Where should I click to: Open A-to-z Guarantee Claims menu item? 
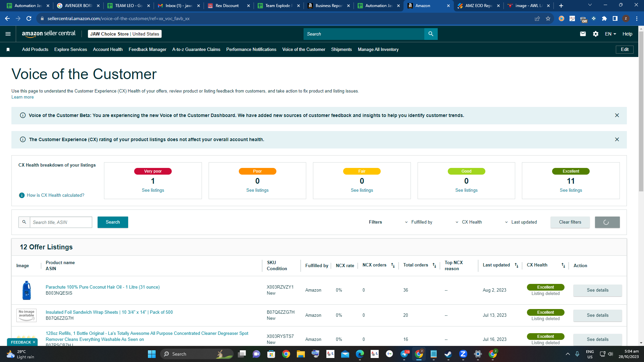pos(196,50)
